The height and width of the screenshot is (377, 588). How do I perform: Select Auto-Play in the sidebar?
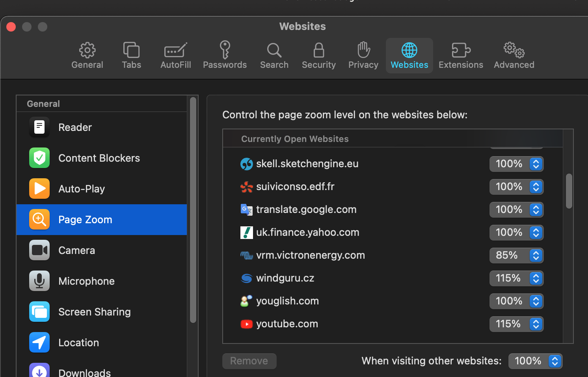pos(102,188)
